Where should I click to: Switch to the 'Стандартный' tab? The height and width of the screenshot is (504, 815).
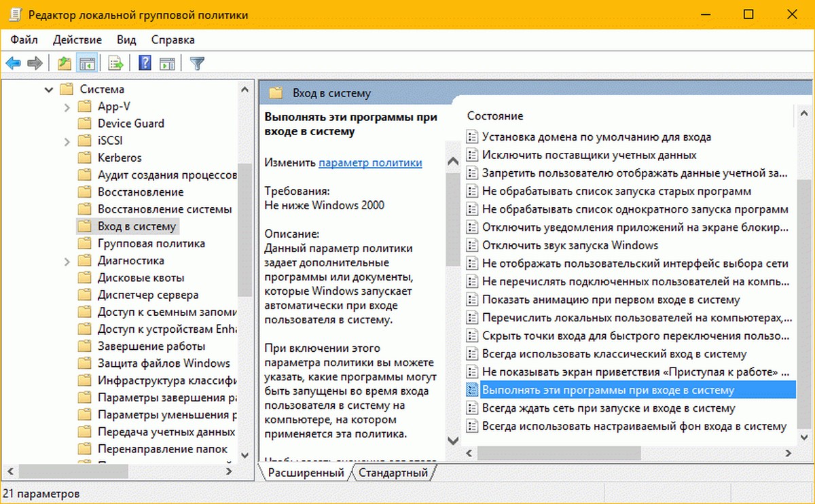coord(393,473)
